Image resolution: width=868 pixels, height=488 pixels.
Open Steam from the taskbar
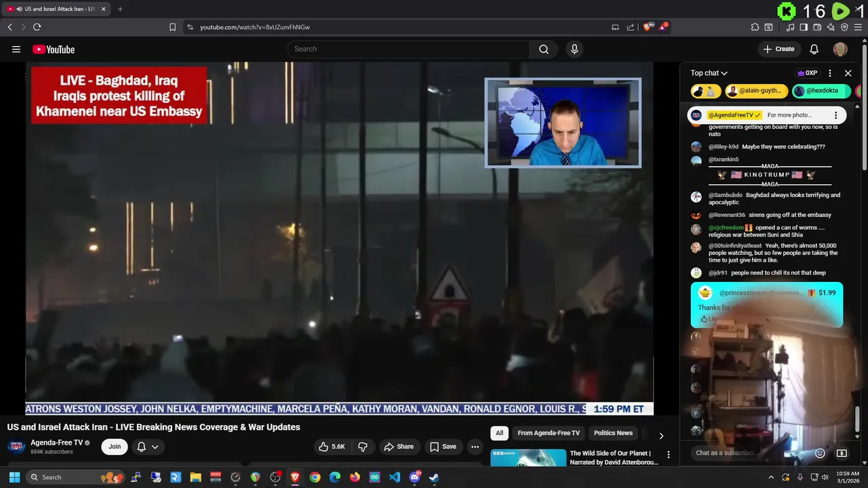[434, 477]
